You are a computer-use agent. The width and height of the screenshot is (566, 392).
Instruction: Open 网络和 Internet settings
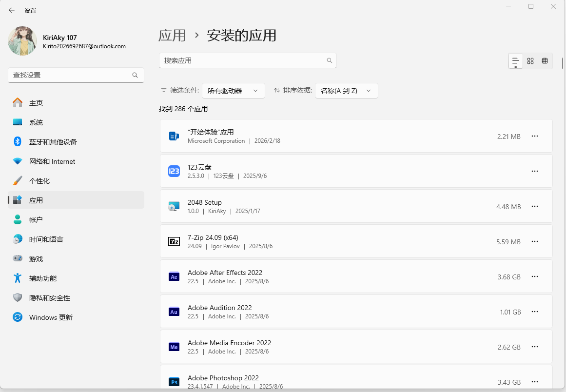coord(52,161)
